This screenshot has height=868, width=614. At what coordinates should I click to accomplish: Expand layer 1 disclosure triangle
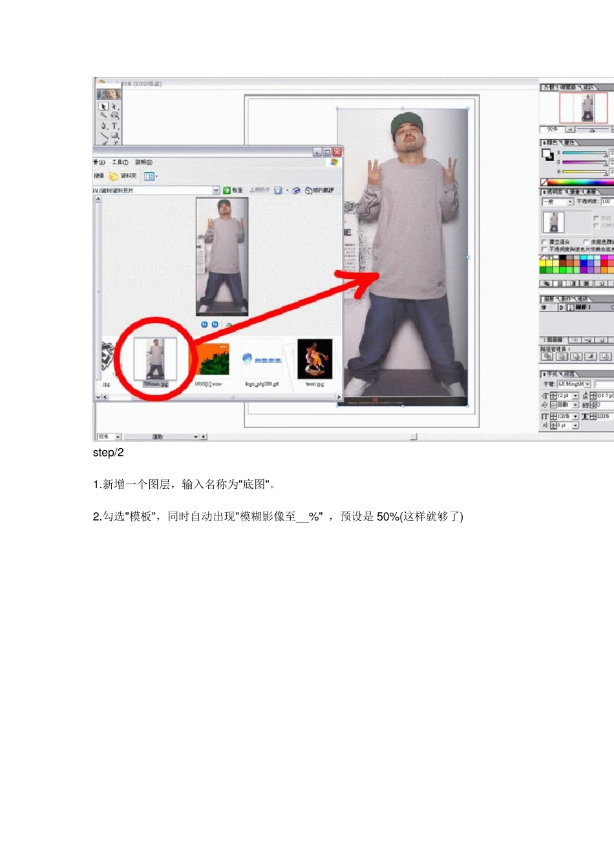click(x=561, y=307)
